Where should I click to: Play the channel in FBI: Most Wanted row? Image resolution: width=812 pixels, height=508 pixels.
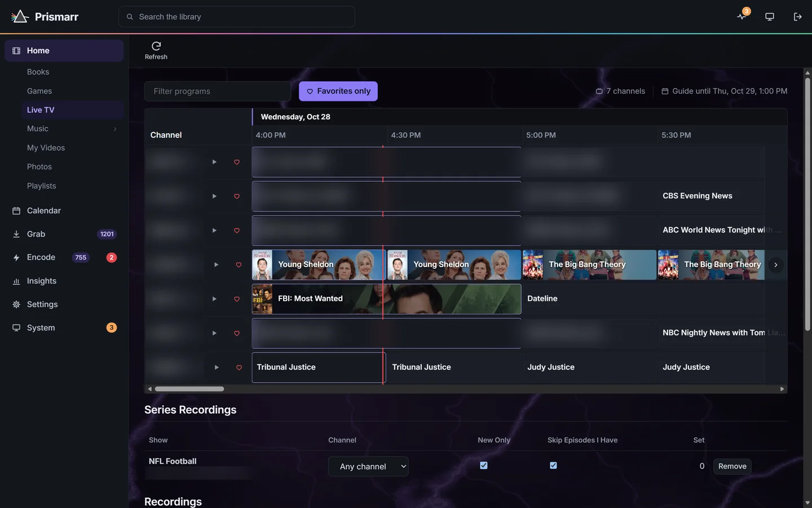214,299
